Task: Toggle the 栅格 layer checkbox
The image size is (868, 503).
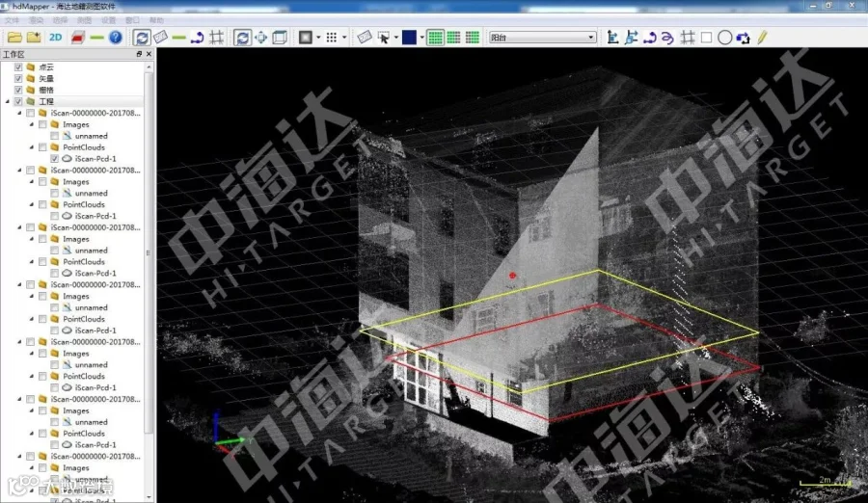Action: [18, 90]
